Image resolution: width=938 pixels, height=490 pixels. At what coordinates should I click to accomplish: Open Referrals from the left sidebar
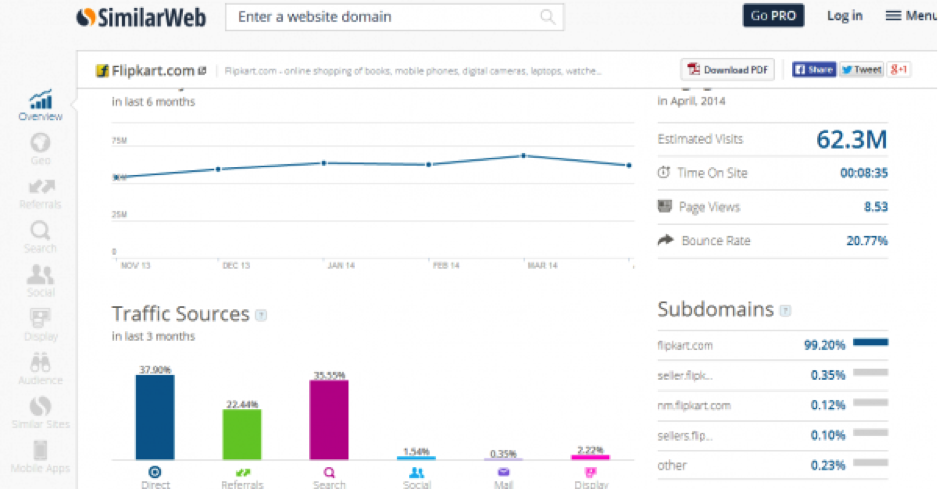[40, 192]
